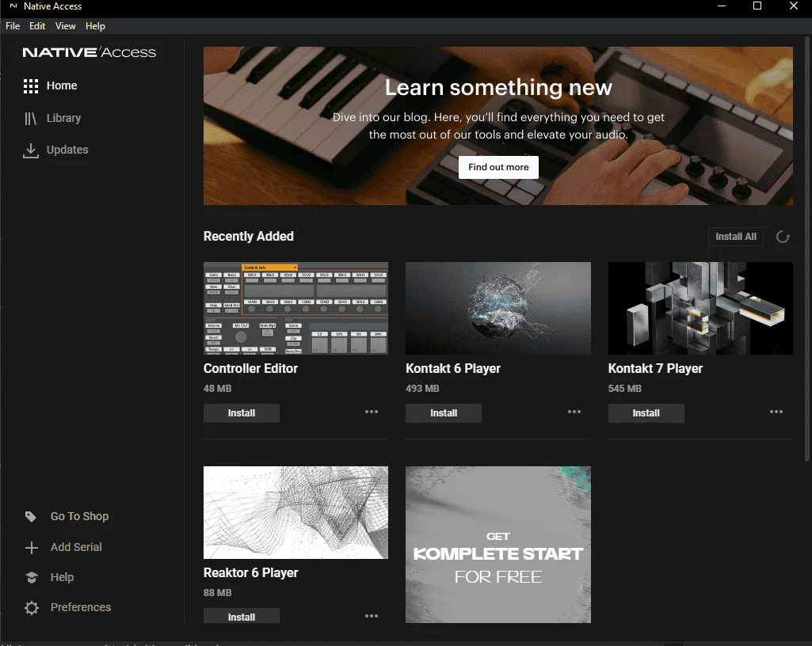The image size is (812, 646).
Task: Click the Library books icon
Action: (31, 119)
